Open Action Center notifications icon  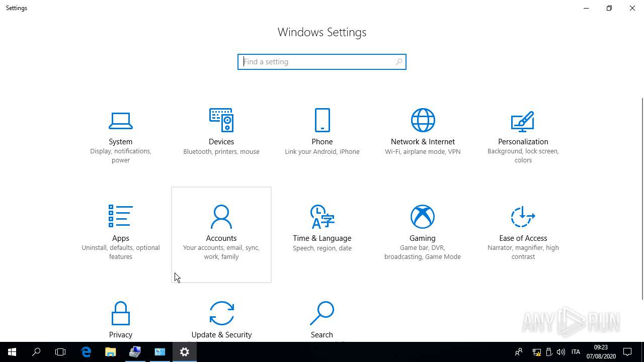[x=627, y=352]
